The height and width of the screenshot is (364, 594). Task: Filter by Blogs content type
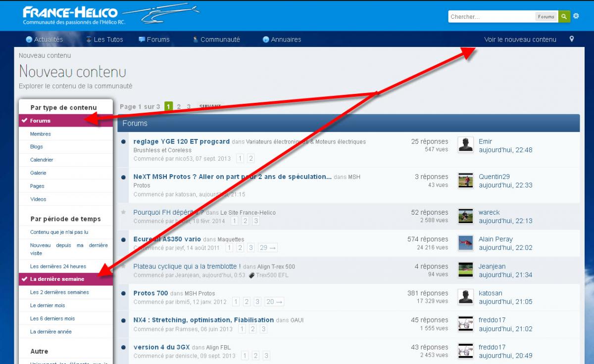click(66, 147)
